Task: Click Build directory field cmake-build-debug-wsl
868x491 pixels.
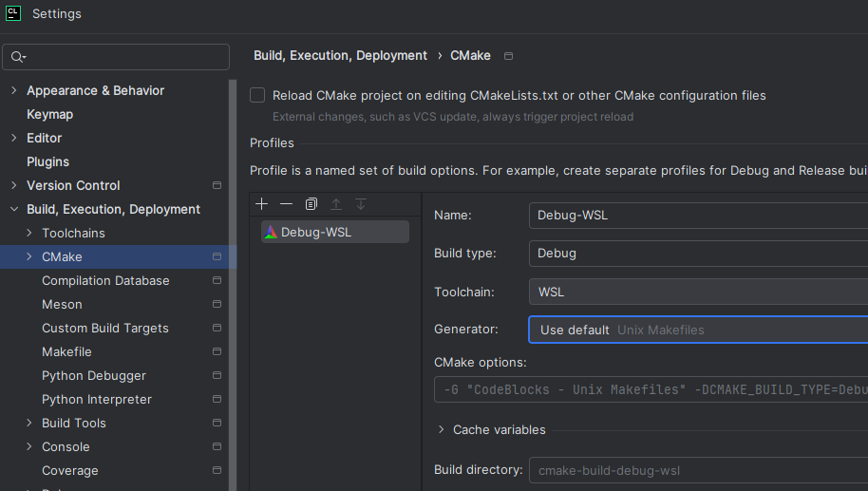Action: tap(699, 470)
